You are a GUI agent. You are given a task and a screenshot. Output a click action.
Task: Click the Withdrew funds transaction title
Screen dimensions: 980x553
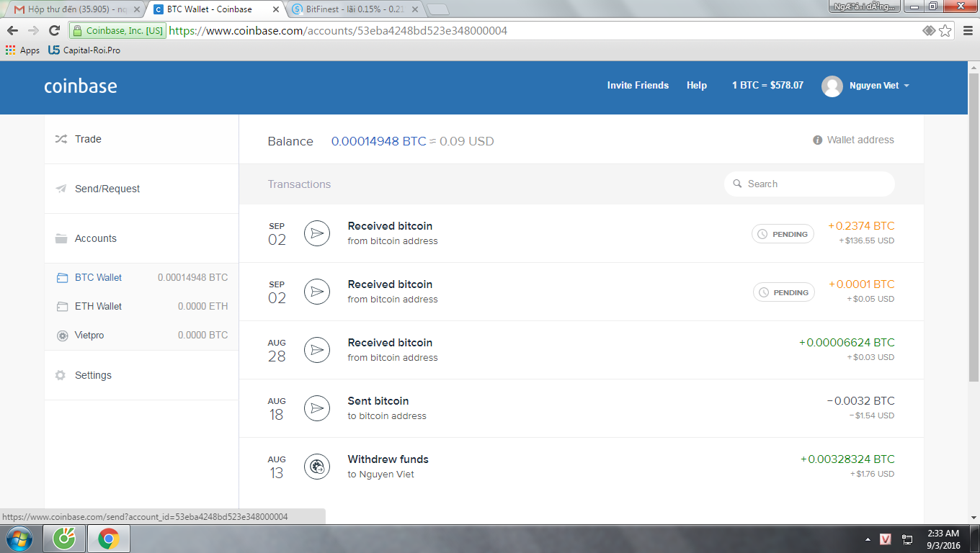[388, 459]
